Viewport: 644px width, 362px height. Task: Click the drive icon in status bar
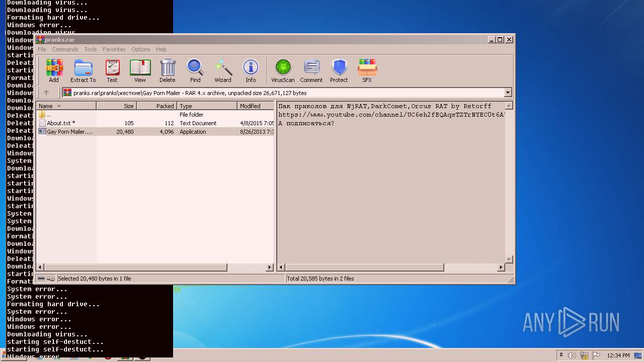(x=41, y=279)
